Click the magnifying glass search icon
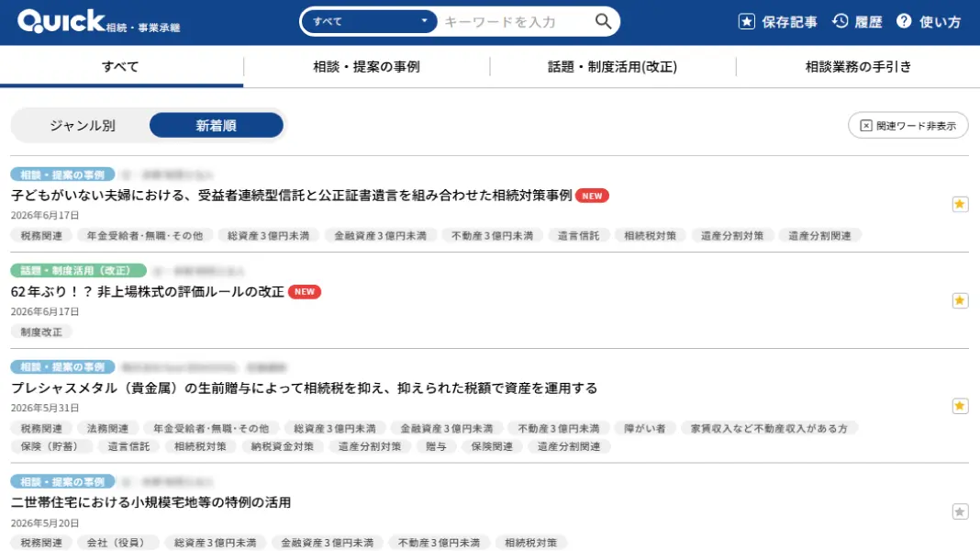Image resolution: width=980 pixels, height=551 pixels. [603, 21]
